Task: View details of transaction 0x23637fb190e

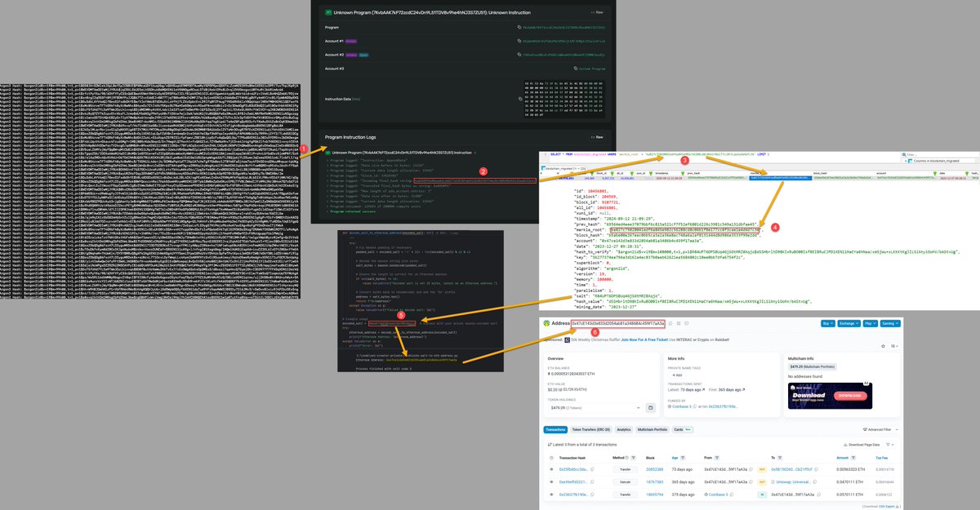Action: click(x=551, y=494)
